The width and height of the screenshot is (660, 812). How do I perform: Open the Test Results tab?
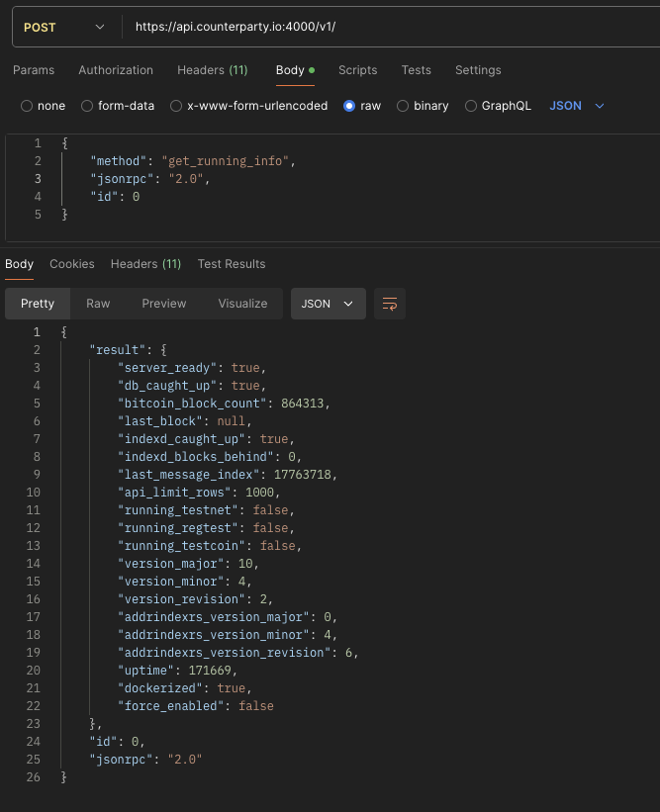tap(232, 264)
